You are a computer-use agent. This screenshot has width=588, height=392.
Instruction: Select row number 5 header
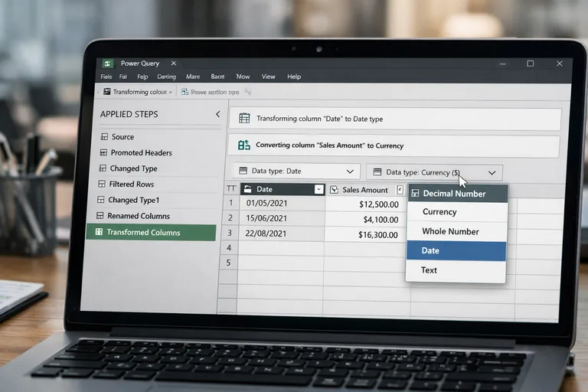point(228,263)
